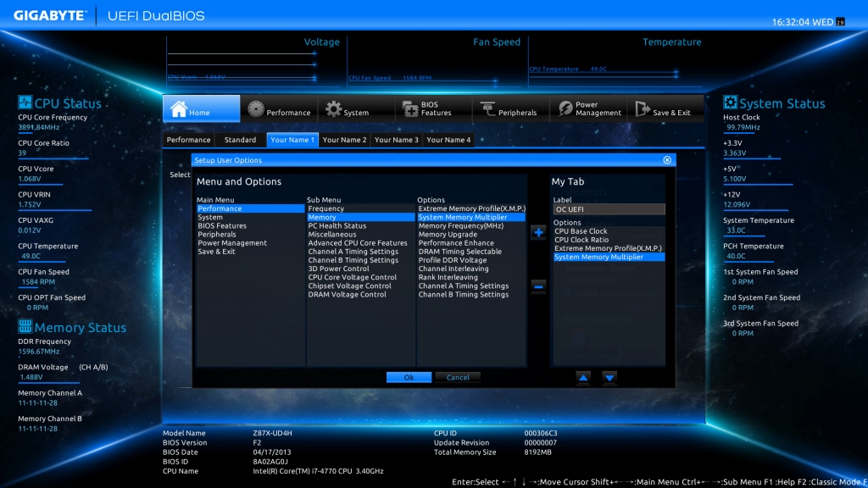Click the BIOS Features chip icon
The image size is (868, 488).
point(410,109)
